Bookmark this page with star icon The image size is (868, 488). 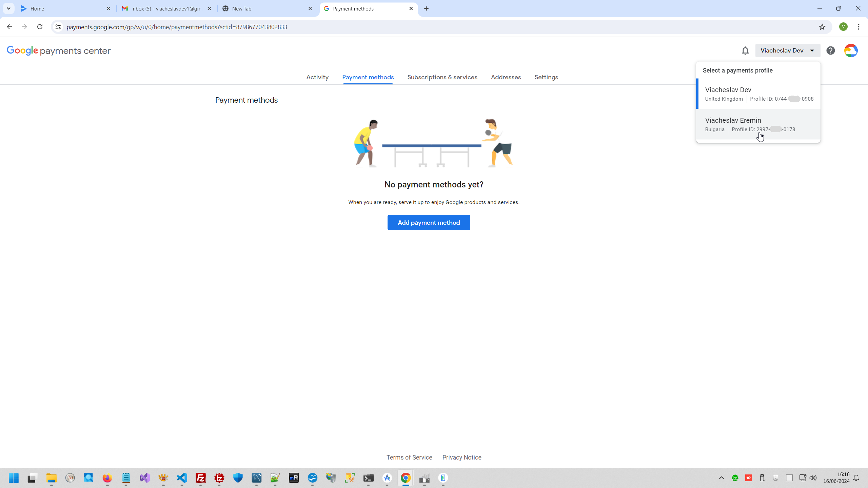click(x=822, y=27)
